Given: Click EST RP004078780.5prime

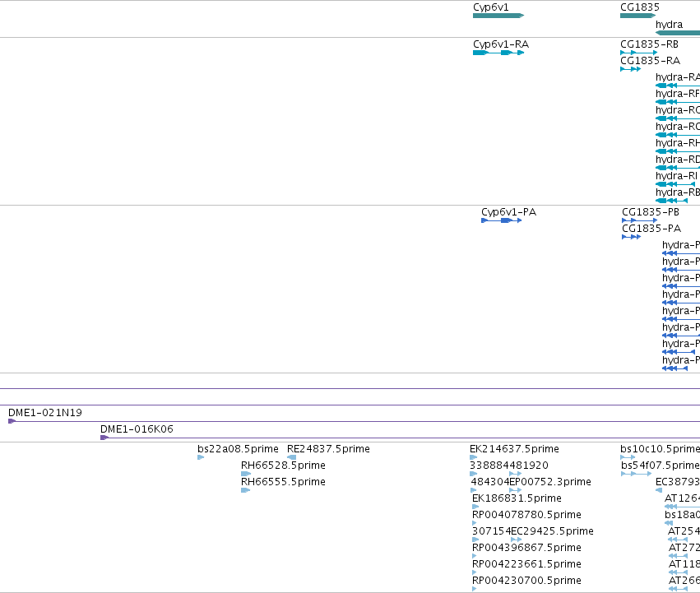Looking at the screenshot, I should (474, 523).
